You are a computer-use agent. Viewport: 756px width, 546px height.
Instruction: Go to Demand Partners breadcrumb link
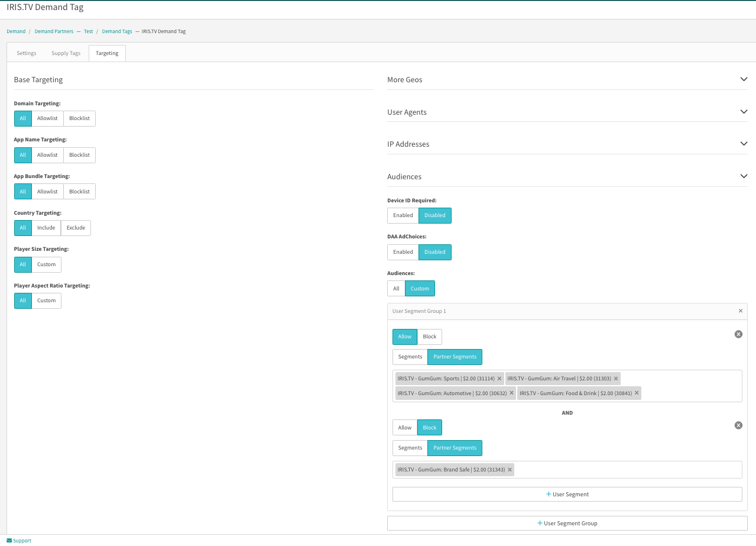point(54,31)
